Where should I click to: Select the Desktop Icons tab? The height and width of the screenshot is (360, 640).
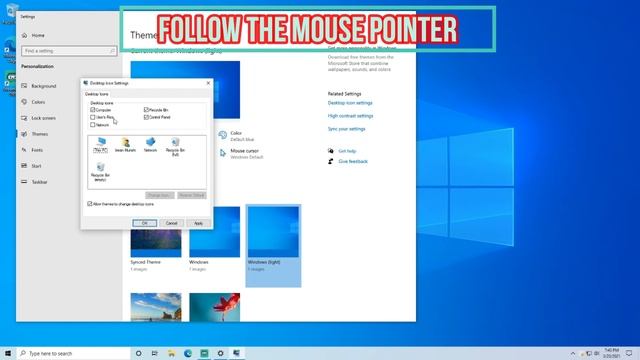coord(97,94)
